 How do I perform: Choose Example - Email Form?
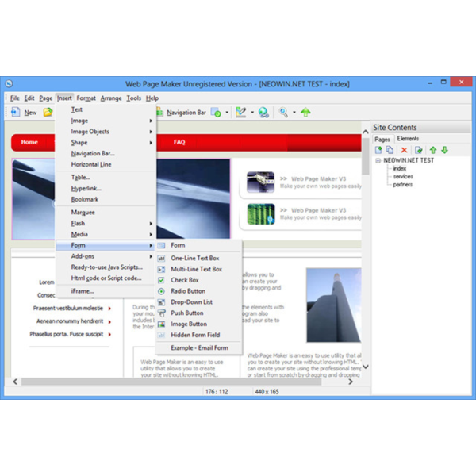(x=199, y=348)
